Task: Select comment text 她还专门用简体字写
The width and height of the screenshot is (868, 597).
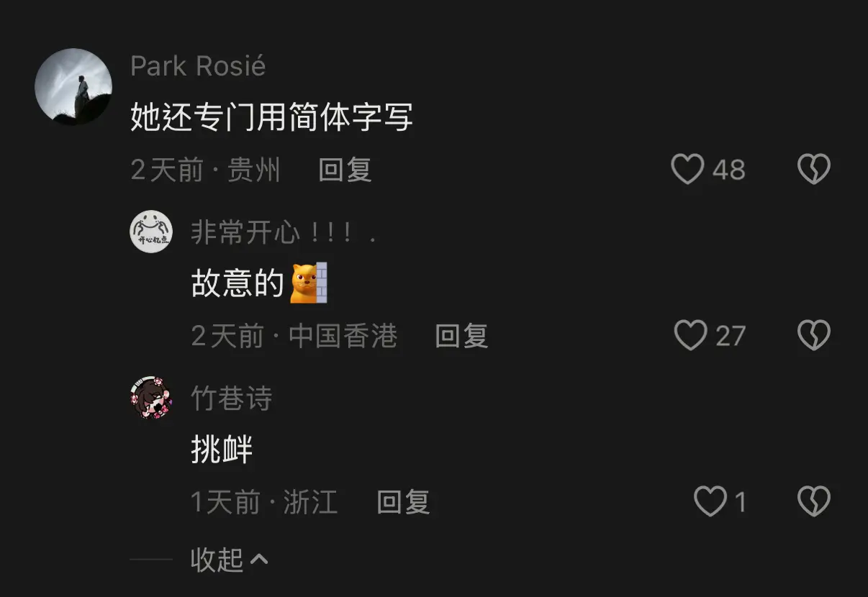Action: 271,117
